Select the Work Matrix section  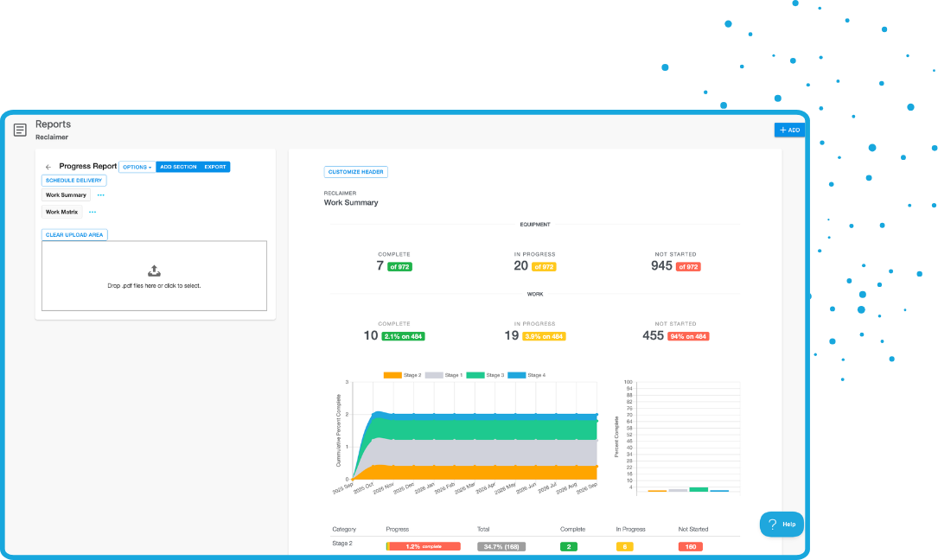click(61, 212)
